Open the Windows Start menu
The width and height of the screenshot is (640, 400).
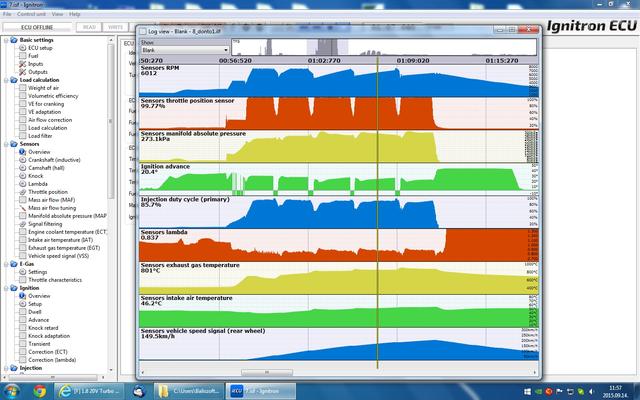(x=11, y=391)
